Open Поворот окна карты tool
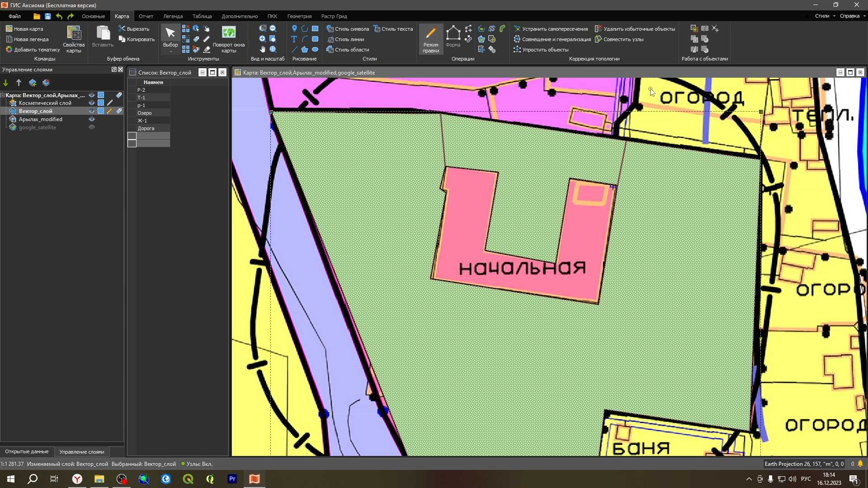Screen dimensions: 868x488 click(229, 39)
